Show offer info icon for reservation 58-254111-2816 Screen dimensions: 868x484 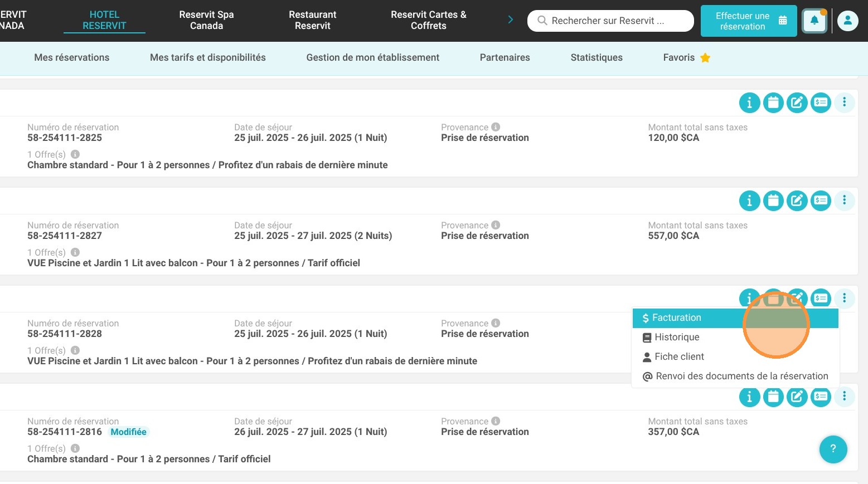[75, 448]
